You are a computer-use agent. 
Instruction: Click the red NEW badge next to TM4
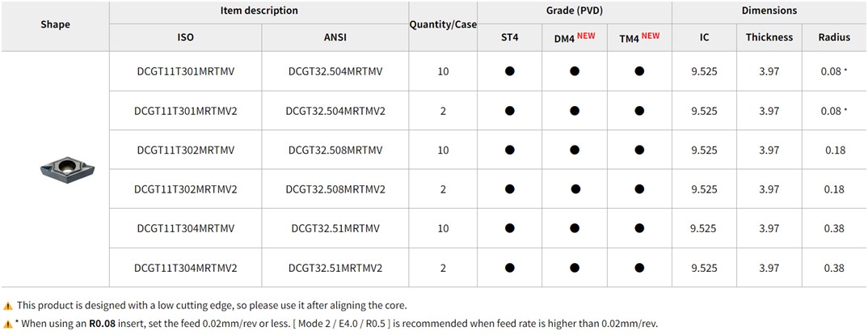651,36
